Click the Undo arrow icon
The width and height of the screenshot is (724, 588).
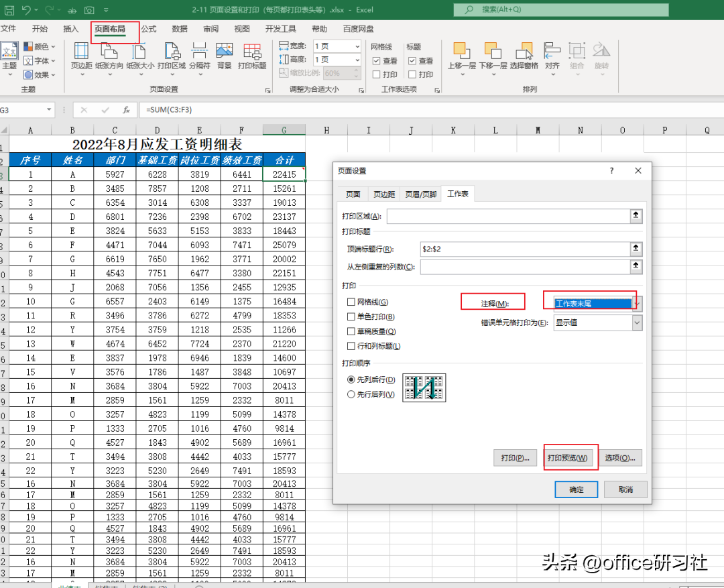[26, 9]
